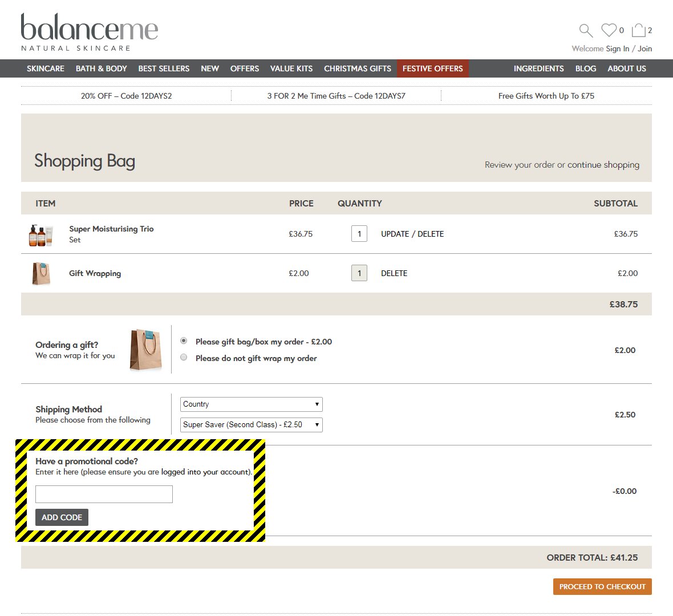The height and width of the screenshot is (616, 673).
Task: Click DELETE for Gift Wrapping
Action: coord(394,273)
